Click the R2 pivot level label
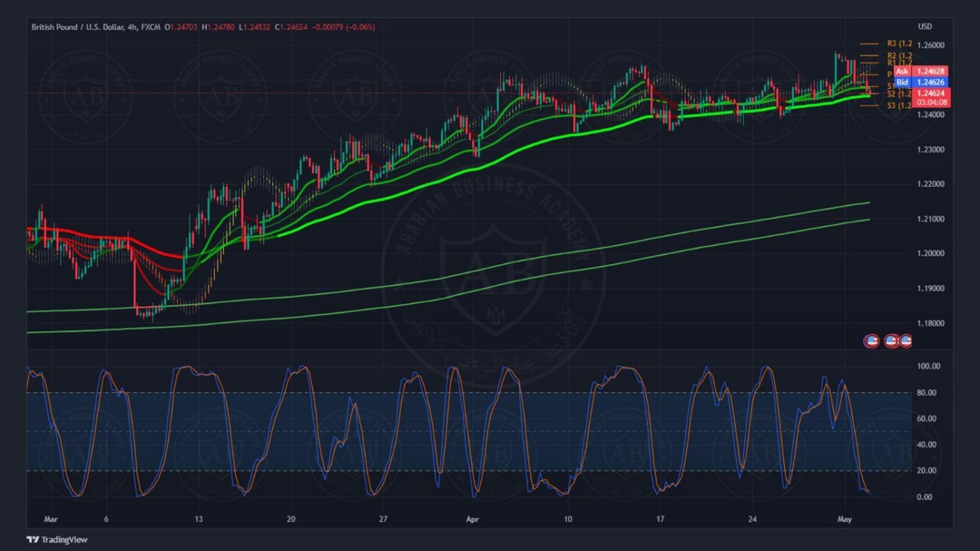Image resolution: width=980 pixels, height=551 pixels. pos(899,55)
